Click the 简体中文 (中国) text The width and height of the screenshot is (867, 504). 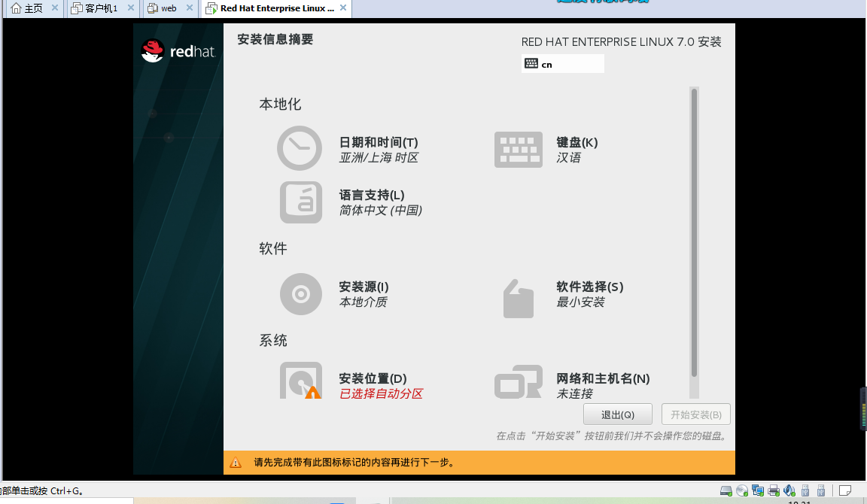pos(380,210)
